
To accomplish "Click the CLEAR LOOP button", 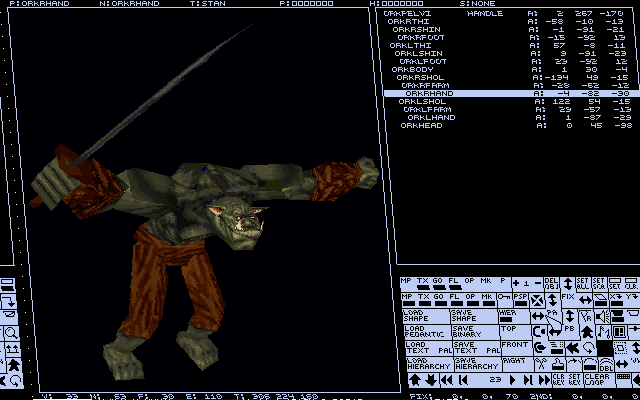I will tap(599, 380).
